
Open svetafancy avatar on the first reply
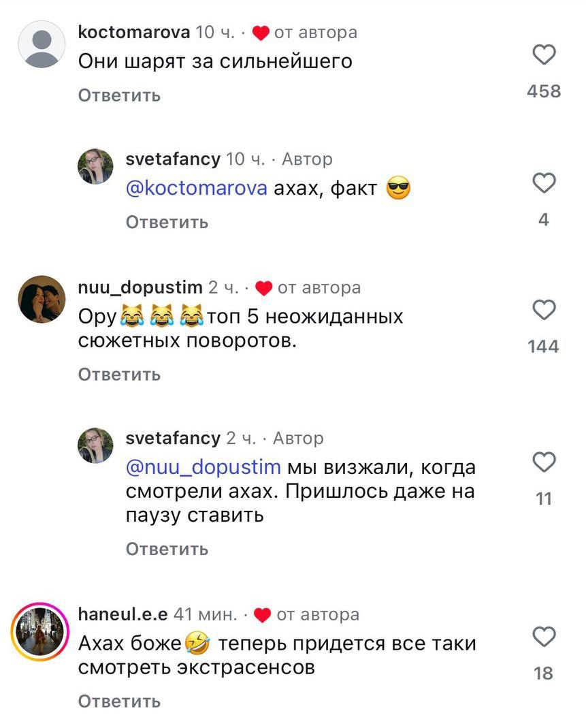(95, 166)
